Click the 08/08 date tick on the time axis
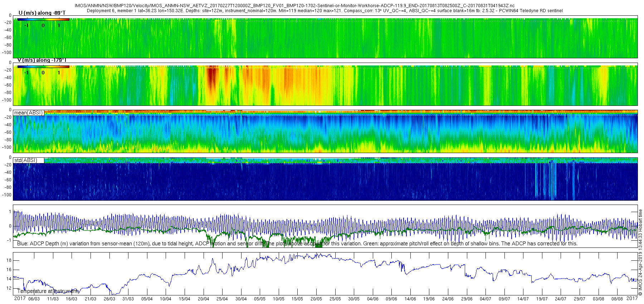The image size is (644, 304). [617, 299]
